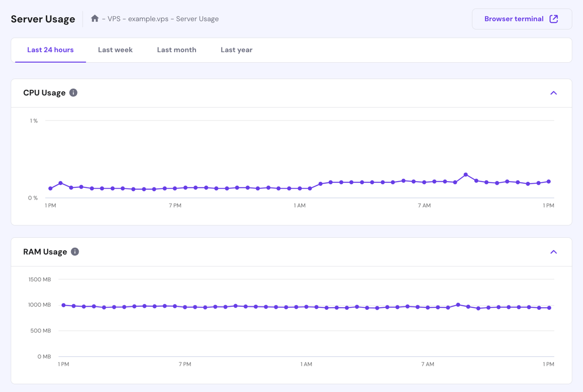Collapse the CPU Usage panel chevron

tap(553, 93)
